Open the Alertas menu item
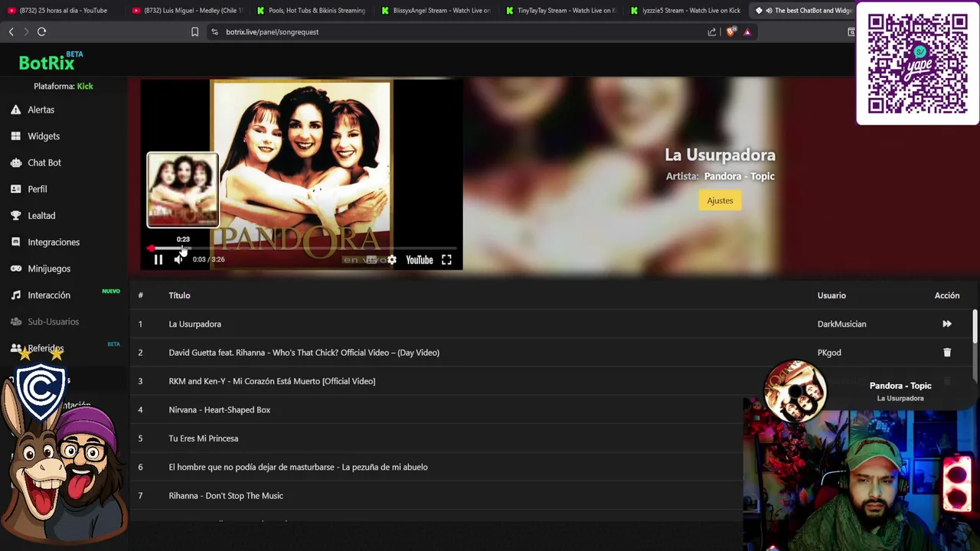 (41, 109)
